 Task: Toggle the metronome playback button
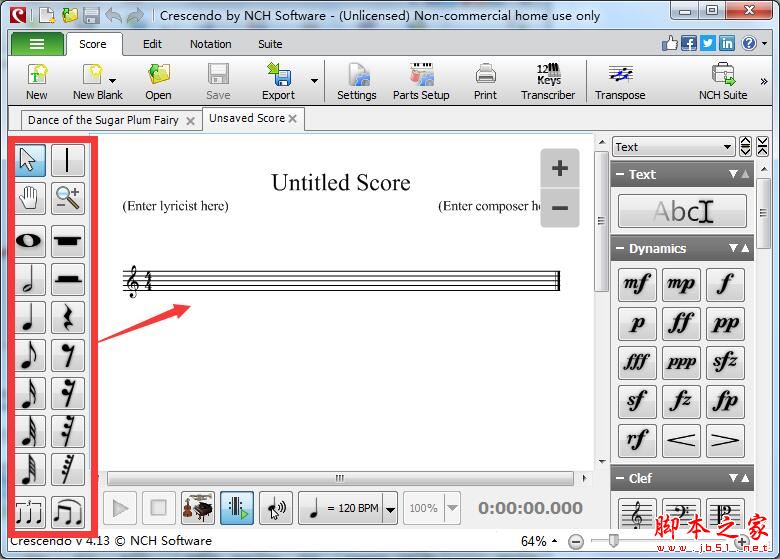[x=237, y=508]
